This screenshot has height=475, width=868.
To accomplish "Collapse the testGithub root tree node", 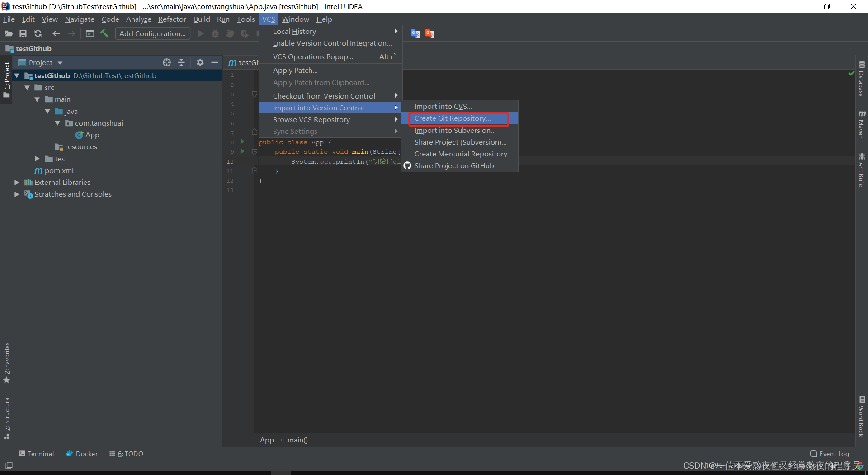I will (17, 75).
